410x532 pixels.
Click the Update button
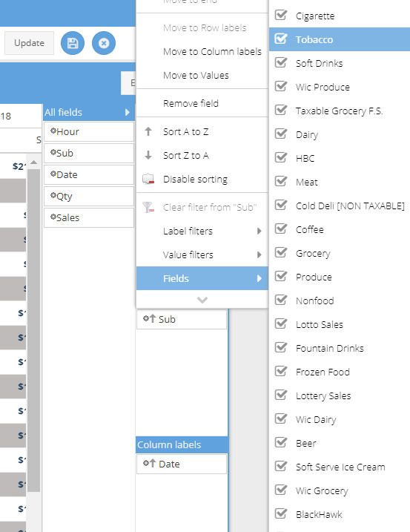point(29,43)
